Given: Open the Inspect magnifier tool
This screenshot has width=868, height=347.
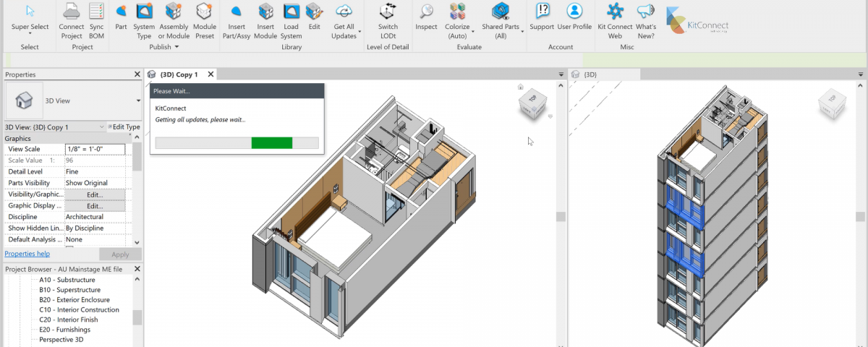Looking at the screenshot, I should [426, 18].
